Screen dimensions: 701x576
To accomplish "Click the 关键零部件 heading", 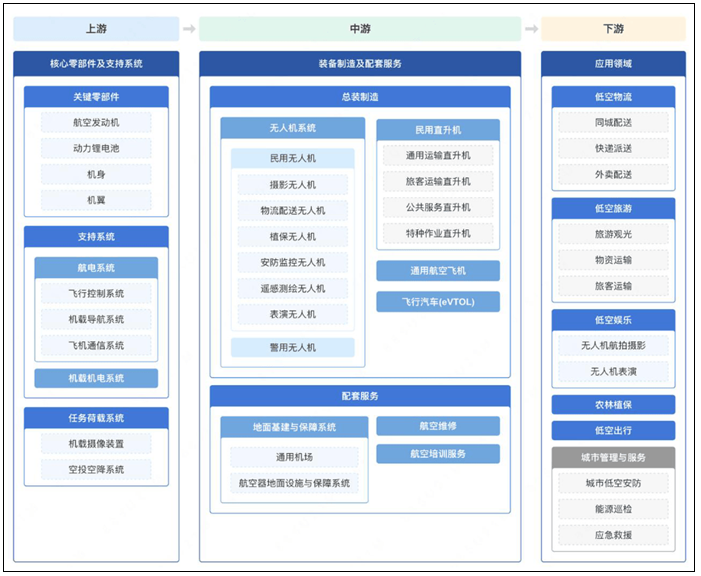I will pos(96,97).
